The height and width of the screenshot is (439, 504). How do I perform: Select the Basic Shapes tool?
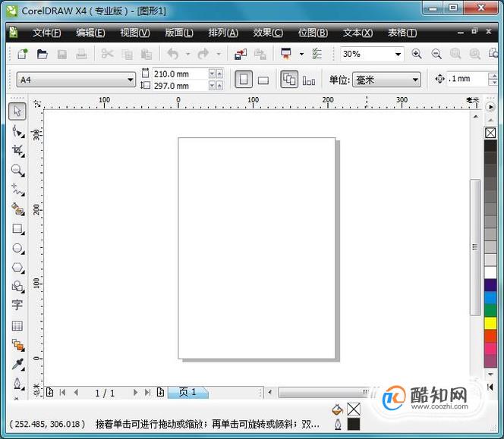(17, 287)
